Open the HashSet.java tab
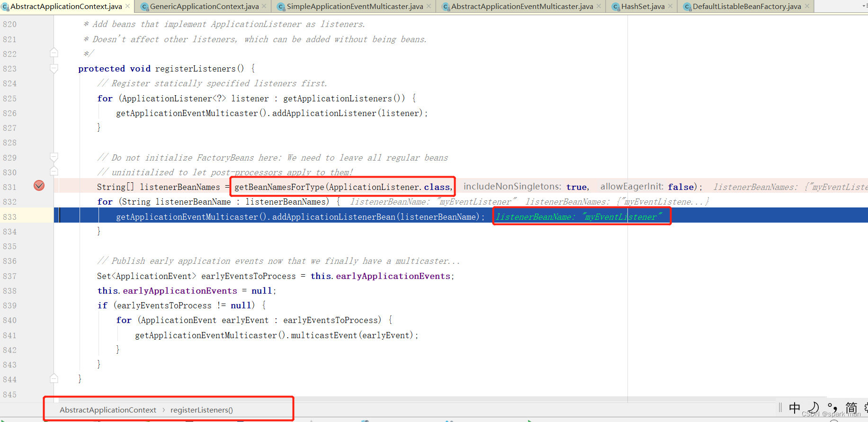 (x=643, y=6)
